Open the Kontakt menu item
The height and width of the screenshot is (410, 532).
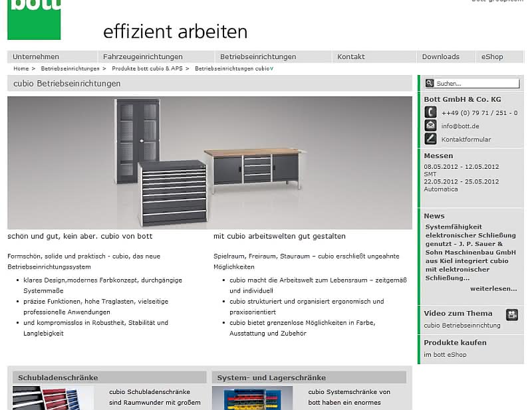click(x=351, y=56)
